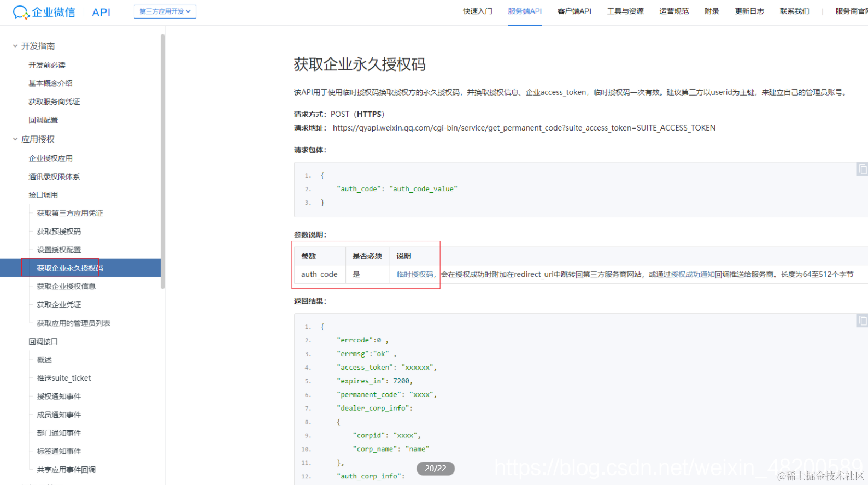Go to 运营规范 tab

pos(674,11)
